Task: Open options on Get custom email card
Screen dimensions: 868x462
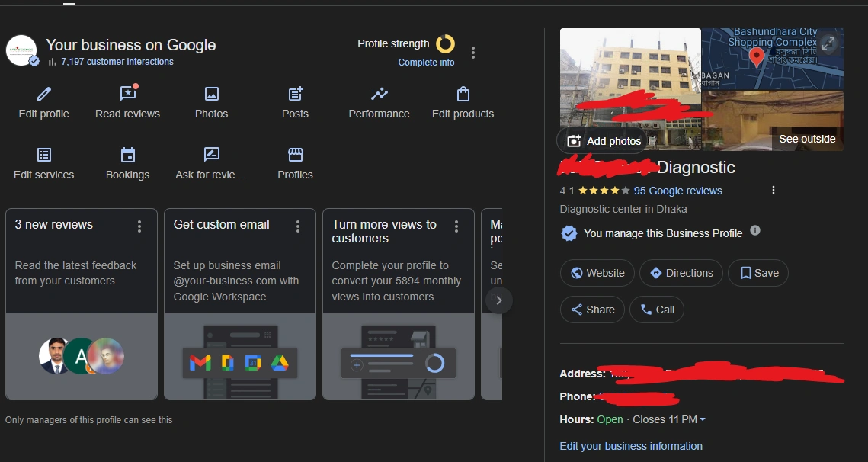Action: point(298,226)
